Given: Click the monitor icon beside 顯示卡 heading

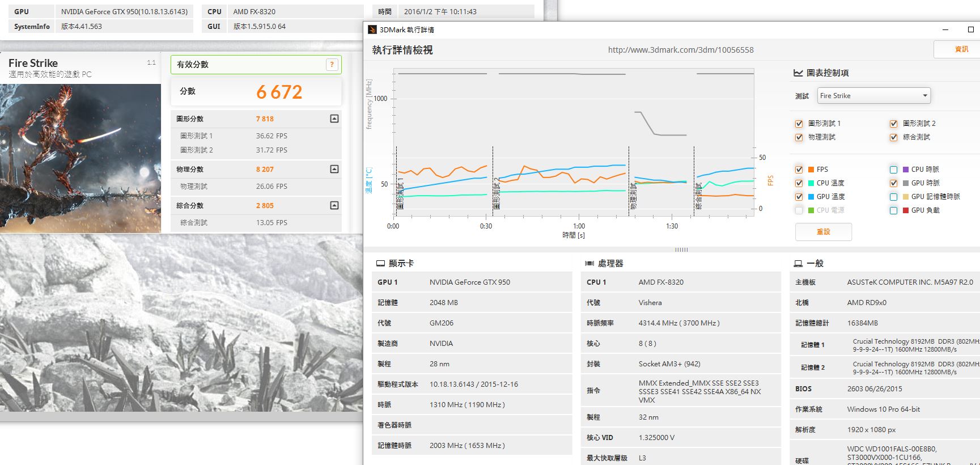Looking at the screenshot, I should coord(381,264).
